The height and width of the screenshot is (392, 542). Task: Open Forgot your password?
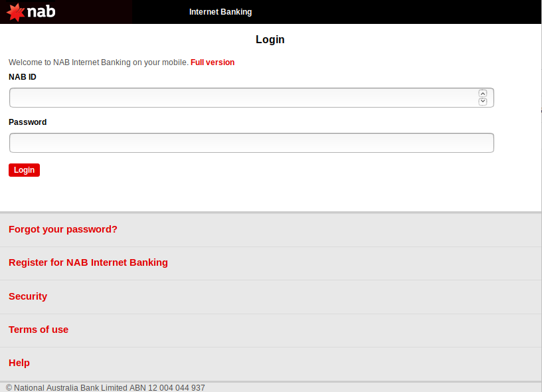click(x=63, y=229)
